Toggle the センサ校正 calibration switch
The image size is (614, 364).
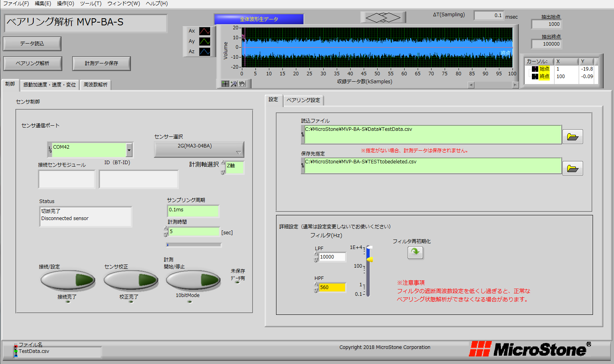pos(130,280)
